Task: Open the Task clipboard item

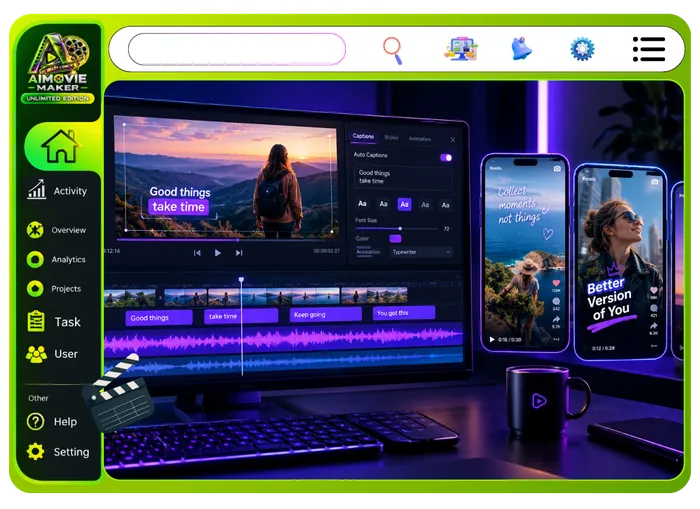Action: (x=54, y=321)
